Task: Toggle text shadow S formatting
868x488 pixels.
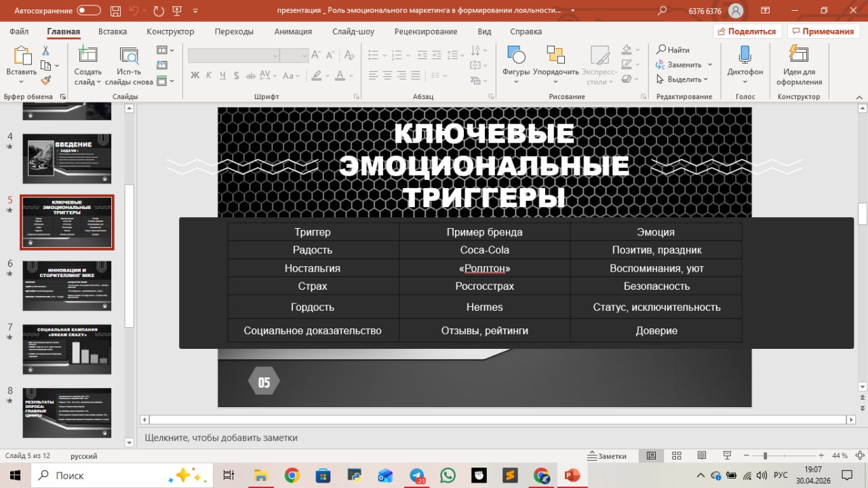Action: pyautogui.click(x=238, y=75)
